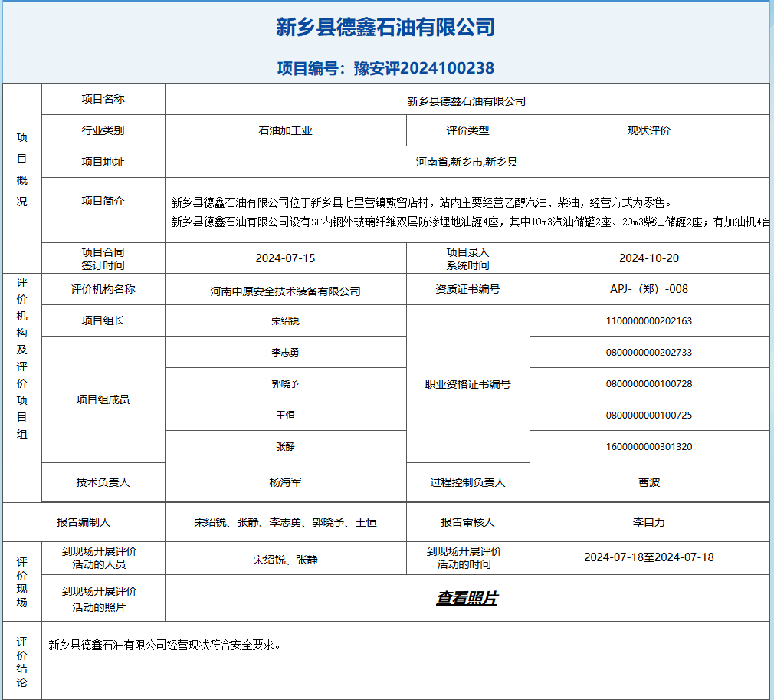Select certificate number 1600000000301320

pos(648,446)
